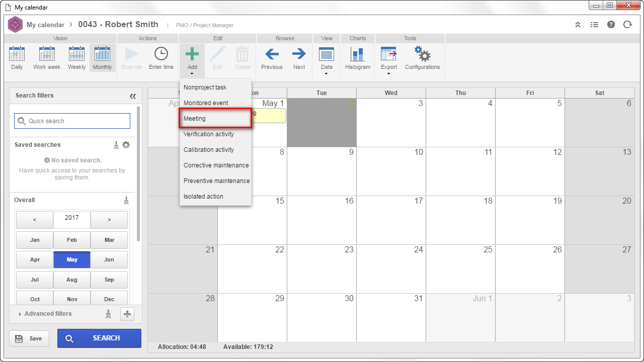Click the blue SEARCH button

tap(99, 338)
